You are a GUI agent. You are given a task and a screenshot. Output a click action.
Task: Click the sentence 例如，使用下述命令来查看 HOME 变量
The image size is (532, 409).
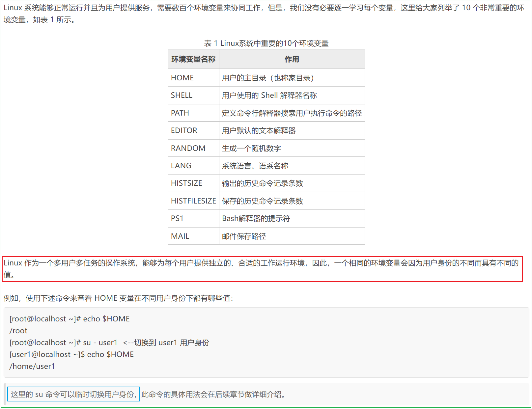[118, 298]
